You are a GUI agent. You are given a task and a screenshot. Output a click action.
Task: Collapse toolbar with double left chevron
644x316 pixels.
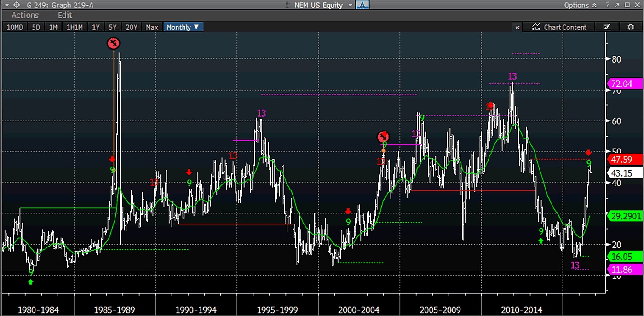517,27
